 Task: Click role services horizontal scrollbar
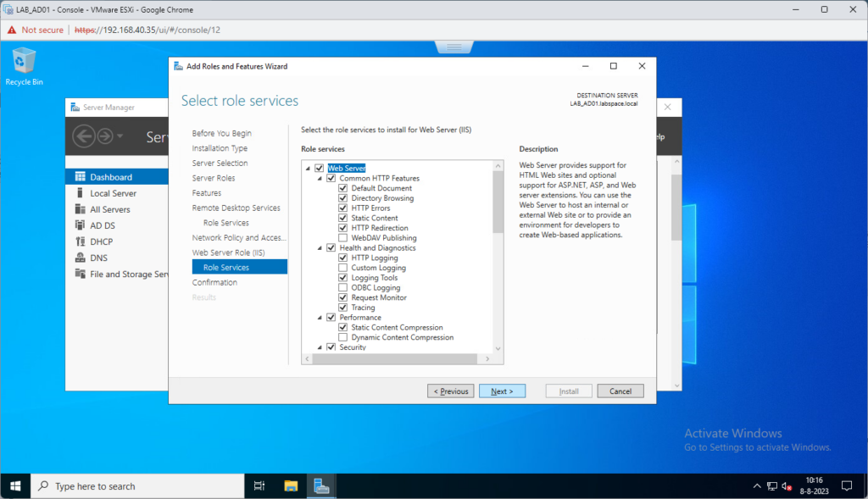tap(395, 359)
